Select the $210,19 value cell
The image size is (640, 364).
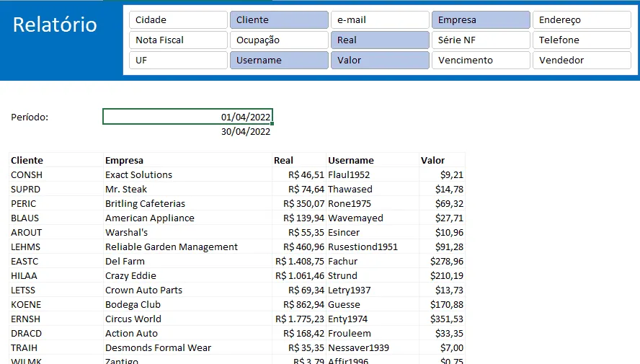click(x=442, y=276)
